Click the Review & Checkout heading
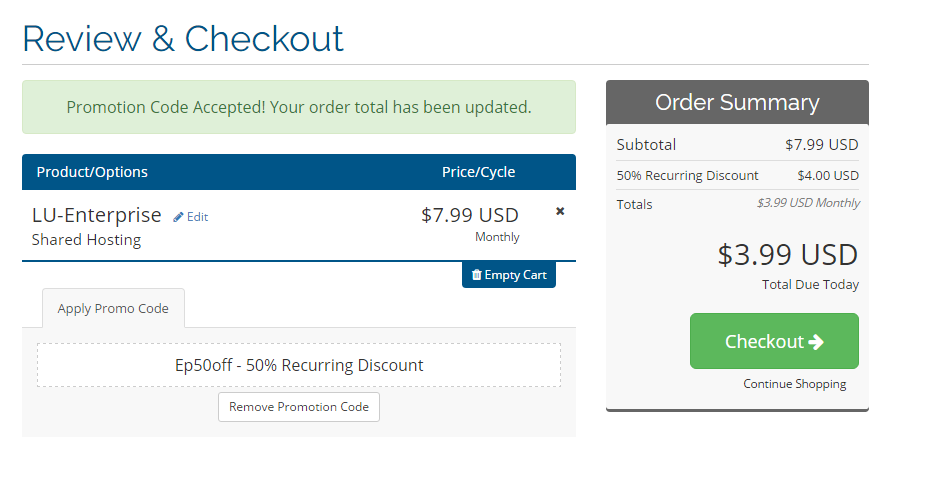The height and width of the screenshot is (491, 930). tap(183, 39)
